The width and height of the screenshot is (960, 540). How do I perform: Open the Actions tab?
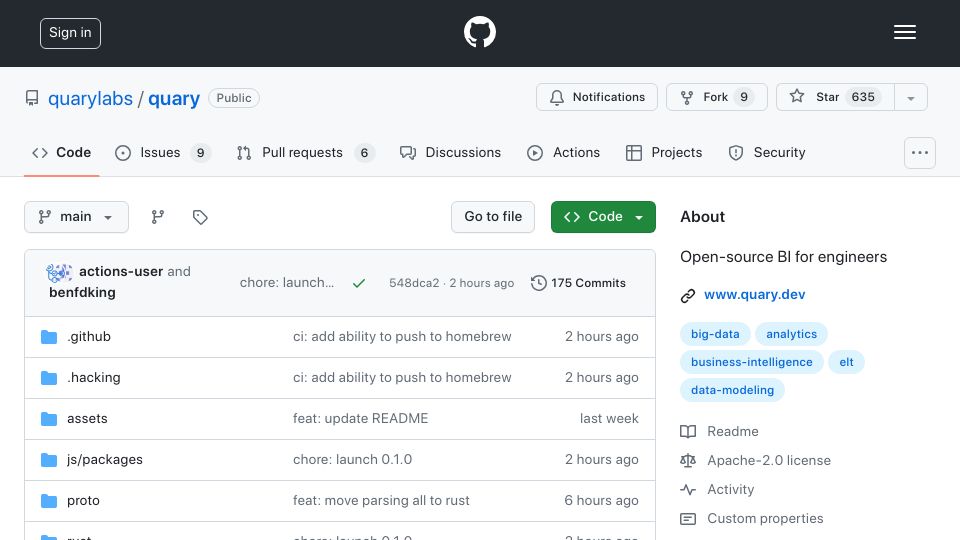pyautogui.click(x=563, y=152)
